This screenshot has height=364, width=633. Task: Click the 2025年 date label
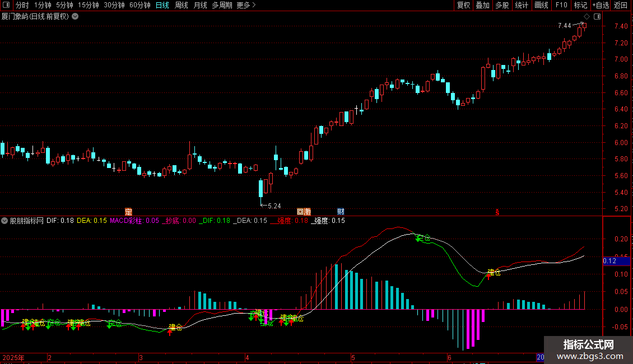click(x=13, y=358)
